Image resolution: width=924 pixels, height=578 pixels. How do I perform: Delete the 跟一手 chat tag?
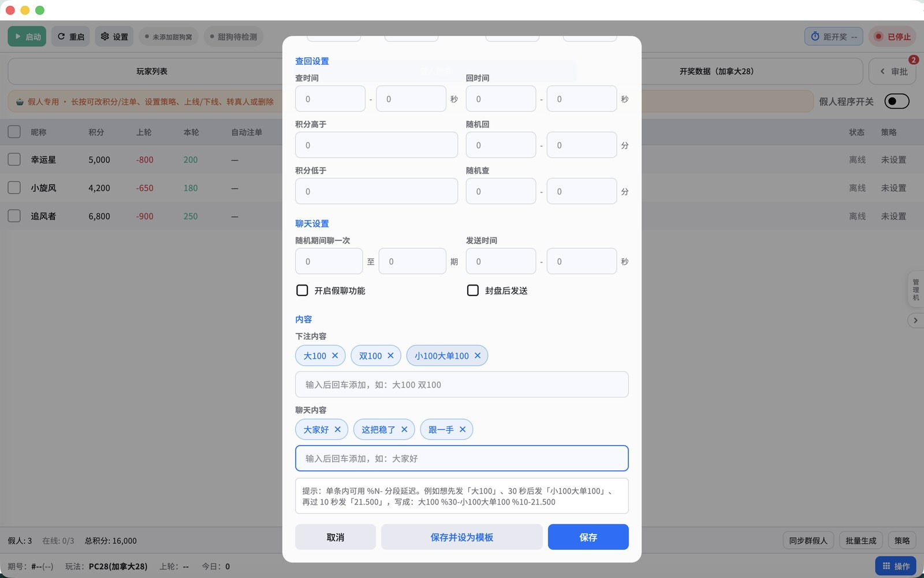tap(463, 429)
